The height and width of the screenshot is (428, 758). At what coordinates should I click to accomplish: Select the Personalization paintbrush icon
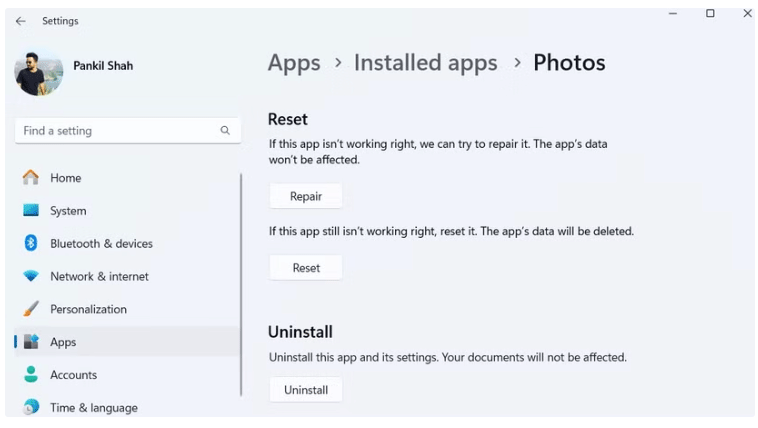[31, 309]
